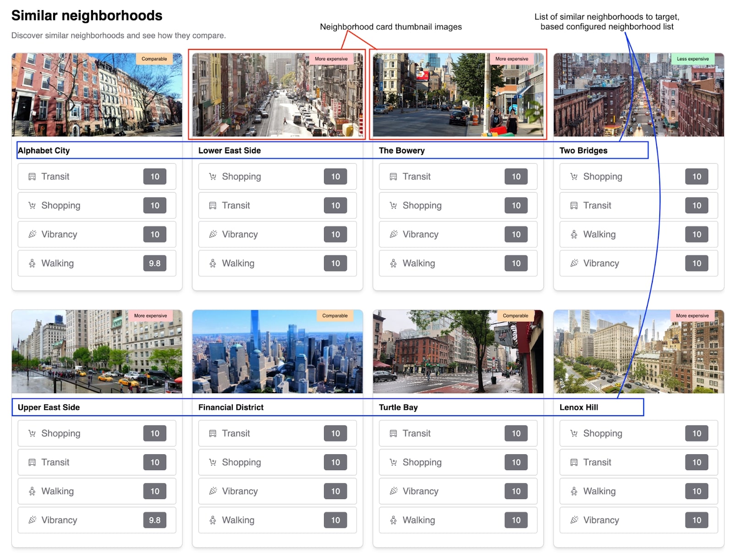Click the Walking label in Turtle Bay card
Screen dimensions: 733x560
pos(419,520)
